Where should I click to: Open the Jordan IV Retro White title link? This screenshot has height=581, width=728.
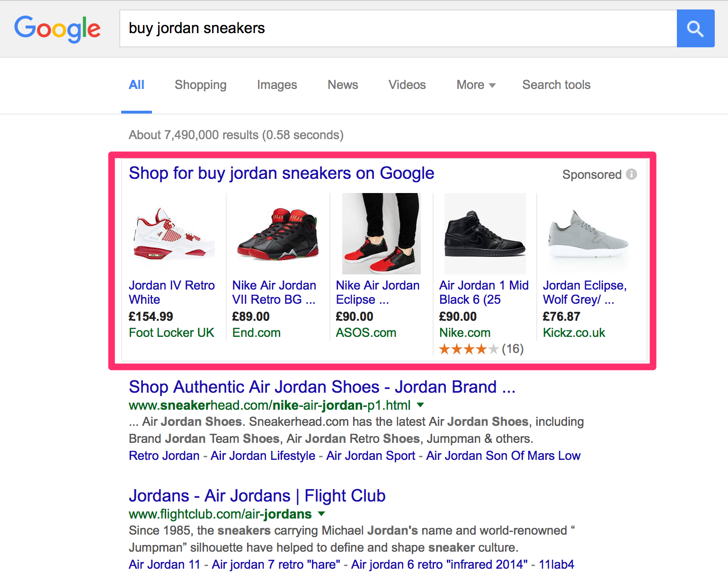click(172, 292)
